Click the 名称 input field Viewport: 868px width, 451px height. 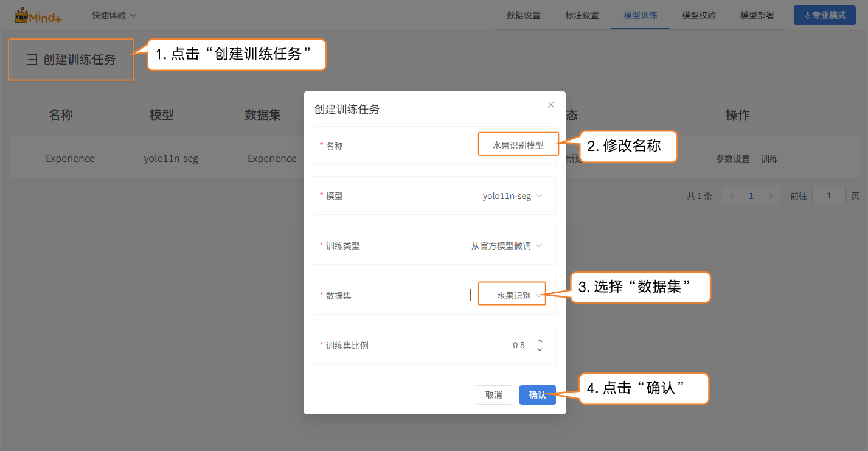[518, 145]
